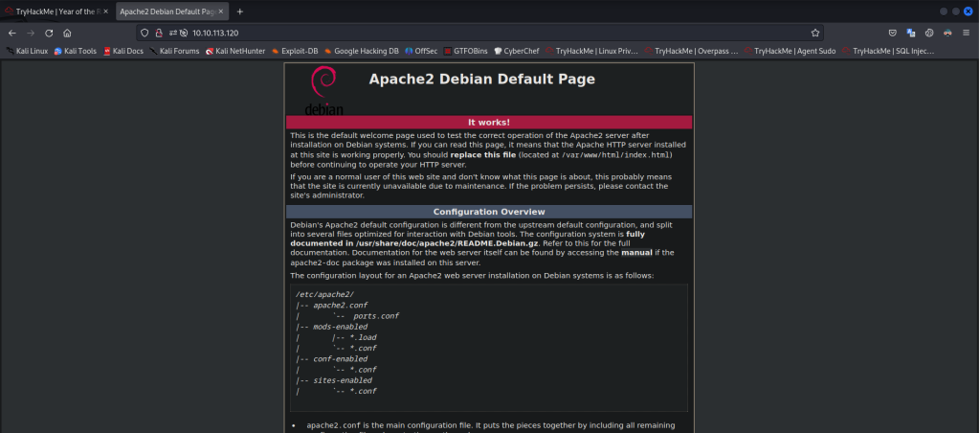This screenshot has height=433, width=980.
Task: Open the Pocket save icon
Action: click(892, 32)
